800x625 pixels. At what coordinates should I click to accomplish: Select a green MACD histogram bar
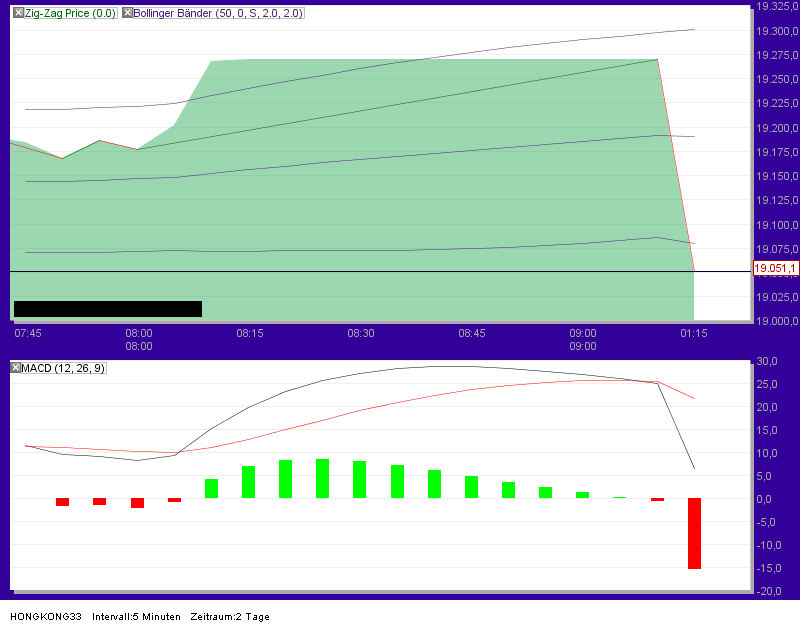click(x=322, y=480)
